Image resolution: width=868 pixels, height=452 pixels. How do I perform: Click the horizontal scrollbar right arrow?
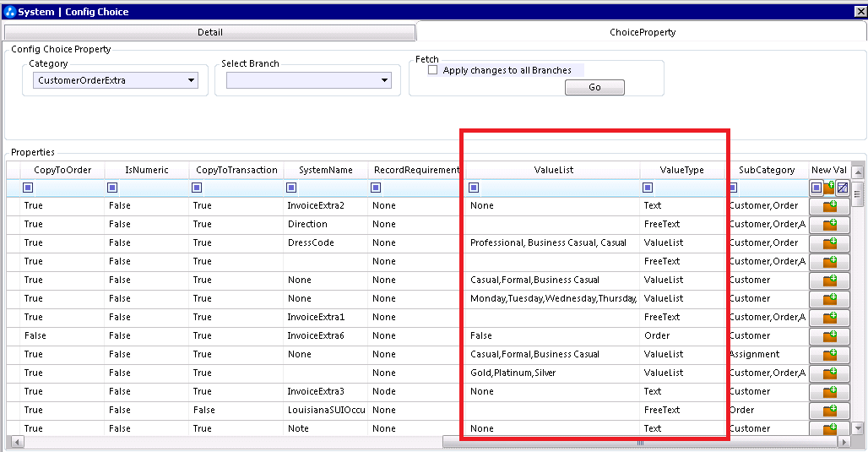(x=844, y=442)
